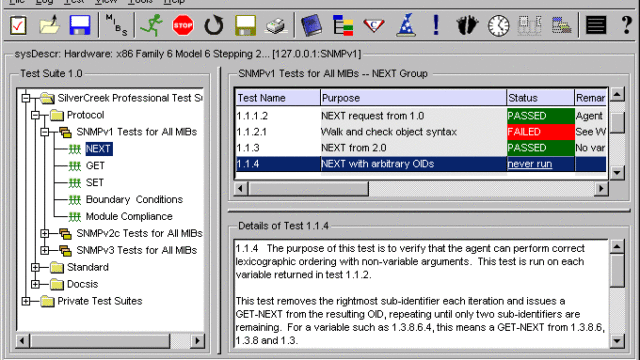
Task: Click test table horizontal scroll left arrow
Action: point(241,189)
